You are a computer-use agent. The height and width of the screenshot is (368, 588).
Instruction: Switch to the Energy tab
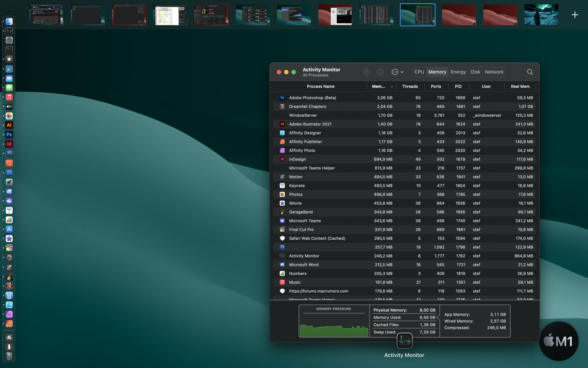pyautogui.click(x=458, y=72)
